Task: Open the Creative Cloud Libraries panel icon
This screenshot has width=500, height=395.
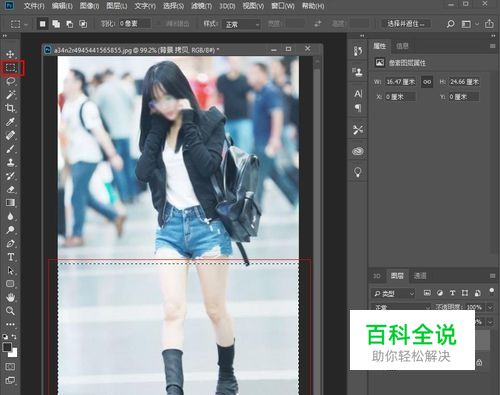Action: point(358,151)
